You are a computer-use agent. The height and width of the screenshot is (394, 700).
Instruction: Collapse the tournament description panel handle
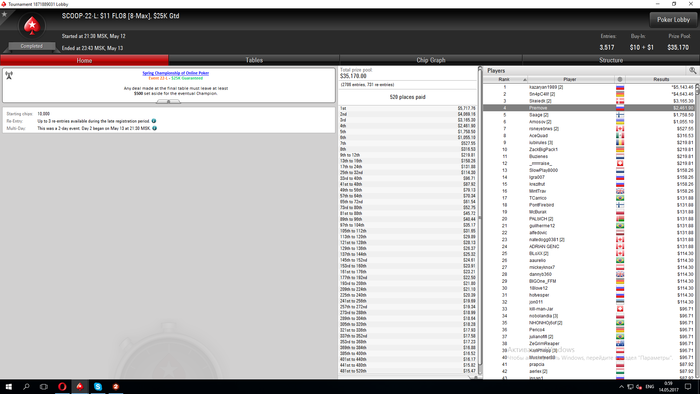point(168,102)
